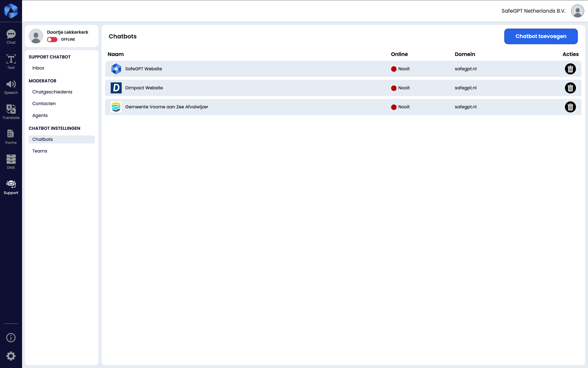Toggle the OFFLINE status switch
This screenshot has width=588, height=368.
(x=52, y=39)
